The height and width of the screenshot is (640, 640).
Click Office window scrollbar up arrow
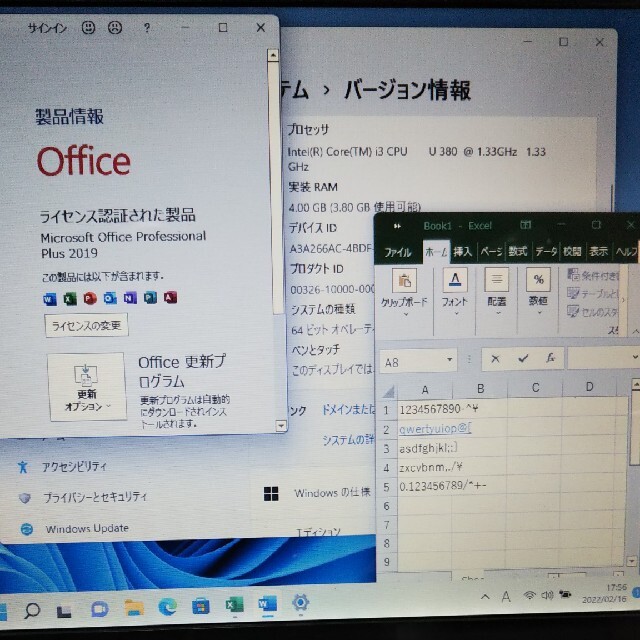tap(273, 55)
